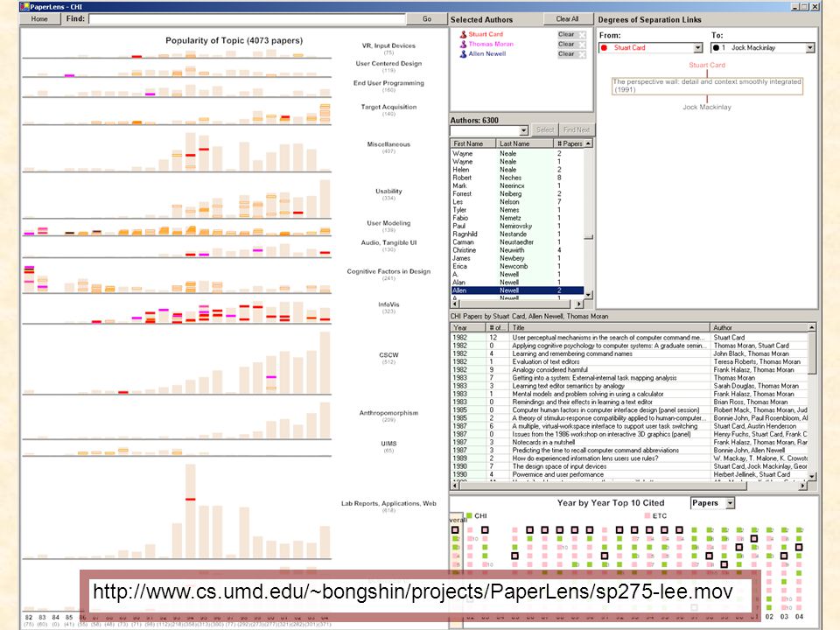The image size is (840, 630).
Task: Click the Select authors button
Action: pos(545,130)
